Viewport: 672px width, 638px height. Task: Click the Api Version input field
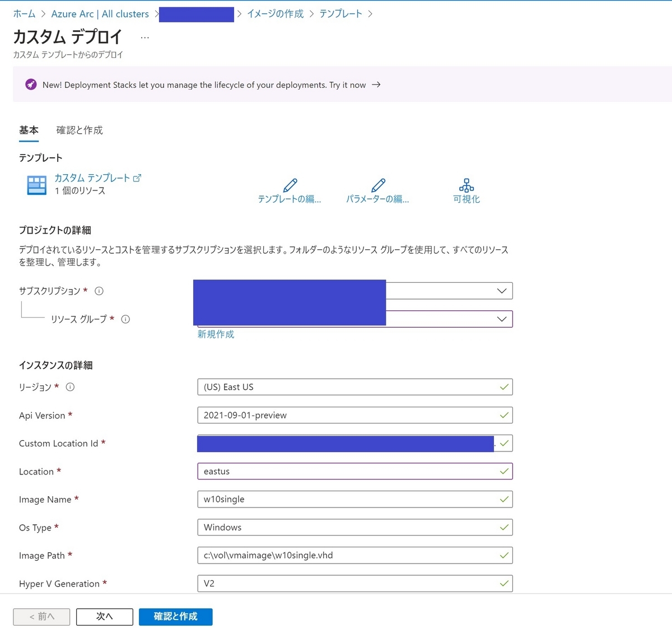(x=354, y=415)
